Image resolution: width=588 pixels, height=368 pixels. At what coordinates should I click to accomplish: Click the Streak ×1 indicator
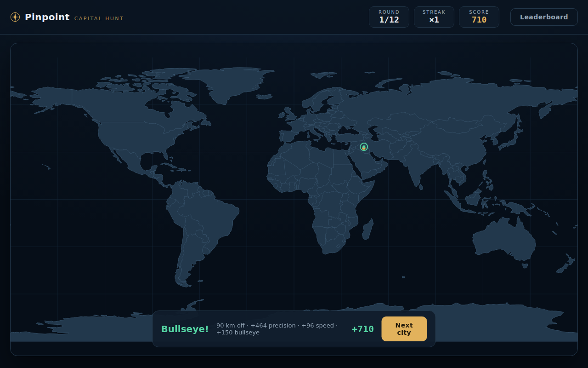pos(434,17)
